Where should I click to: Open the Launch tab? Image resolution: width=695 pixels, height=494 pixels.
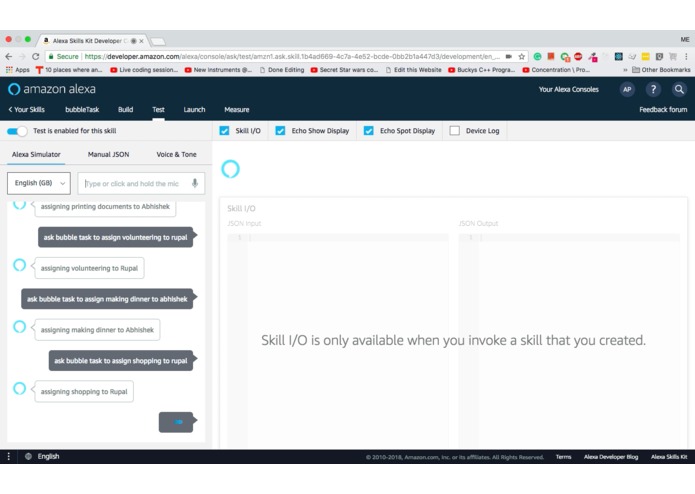coord(194,109)
